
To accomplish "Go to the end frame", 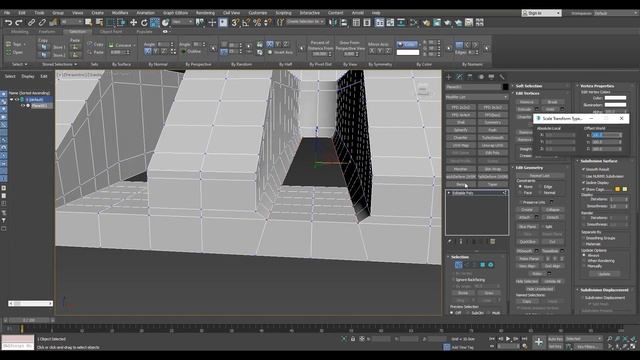I will pyautogui.click(x=525, y=339).
